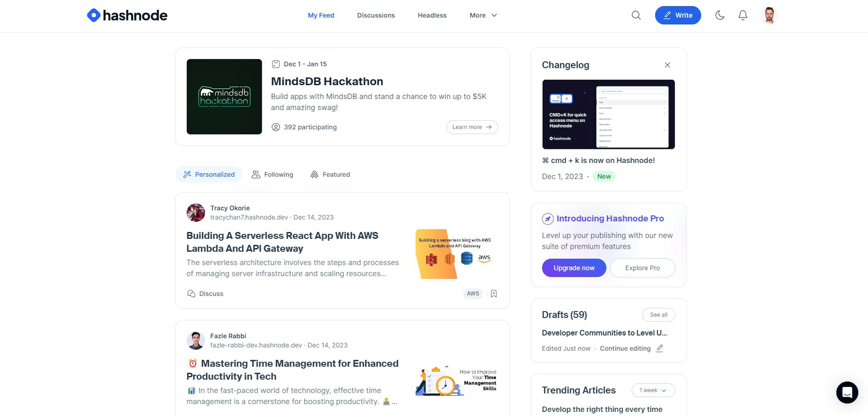Open notifications bell
This screenshot has width=868, height=416.
point(743,15)
